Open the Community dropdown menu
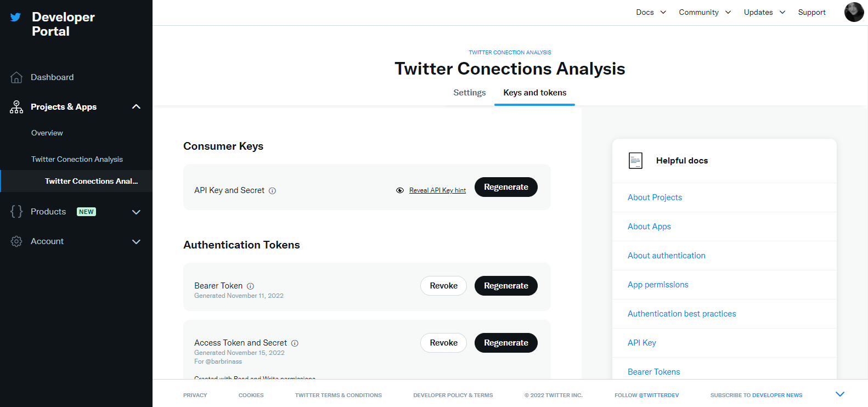This screenshot has width=868, height=407. tap(705, 12)
